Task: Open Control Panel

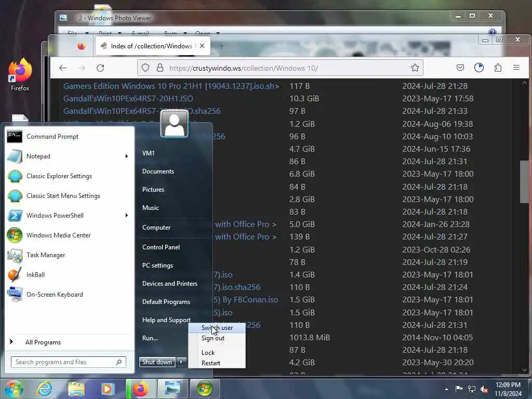Action: [161, 247]
